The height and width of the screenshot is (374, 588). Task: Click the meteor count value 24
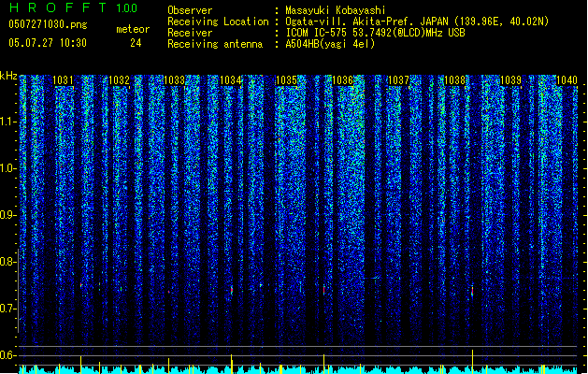point(136,43)
